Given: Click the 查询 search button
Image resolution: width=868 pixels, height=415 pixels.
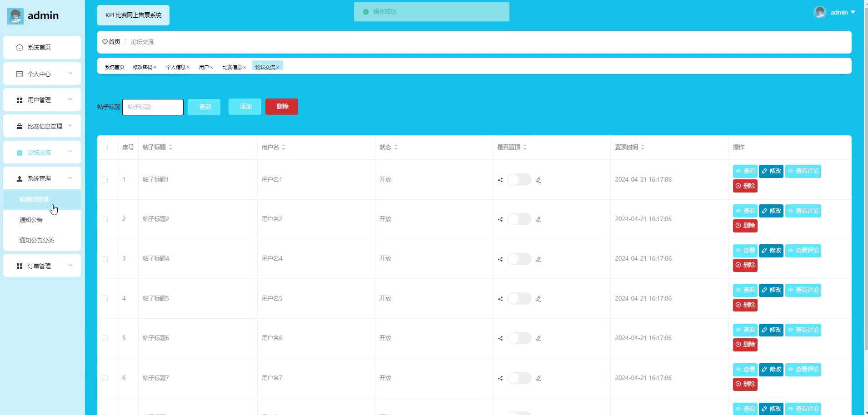Looking at the screenshot, I should (204, 107).
